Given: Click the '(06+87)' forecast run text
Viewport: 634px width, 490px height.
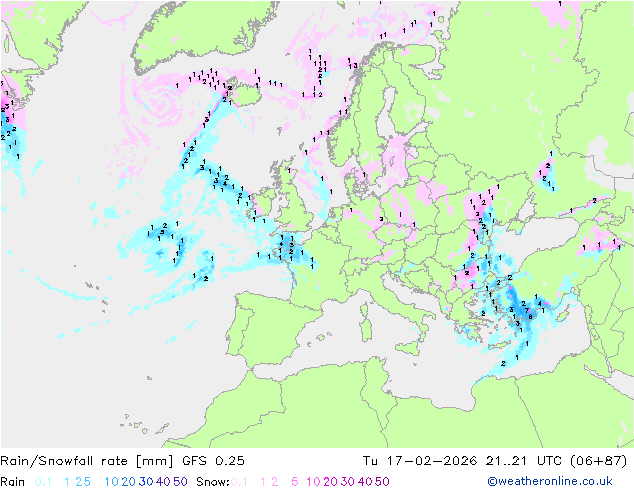Looking at the screenshot, I should (598, 461).
